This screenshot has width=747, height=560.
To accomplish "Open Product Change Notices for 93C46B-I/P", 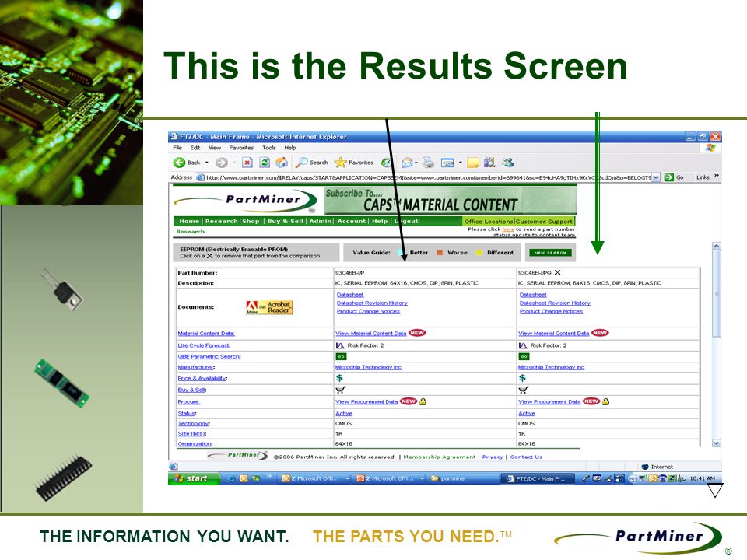I will tap(368, 311).
